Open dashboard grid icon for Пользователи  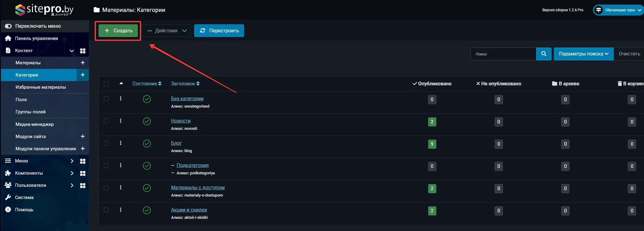point(82,186)
